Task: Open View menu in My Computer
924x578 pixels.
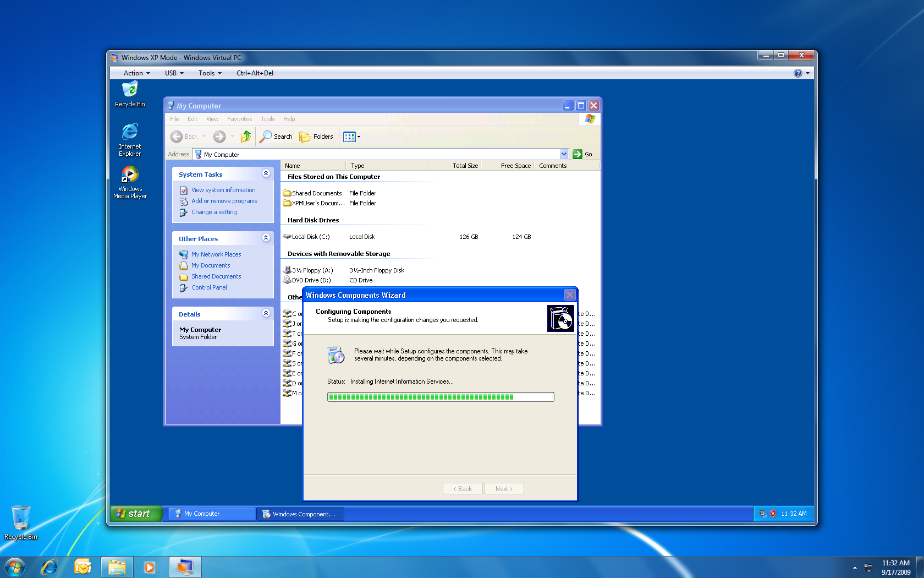Action: coord(212,119)
